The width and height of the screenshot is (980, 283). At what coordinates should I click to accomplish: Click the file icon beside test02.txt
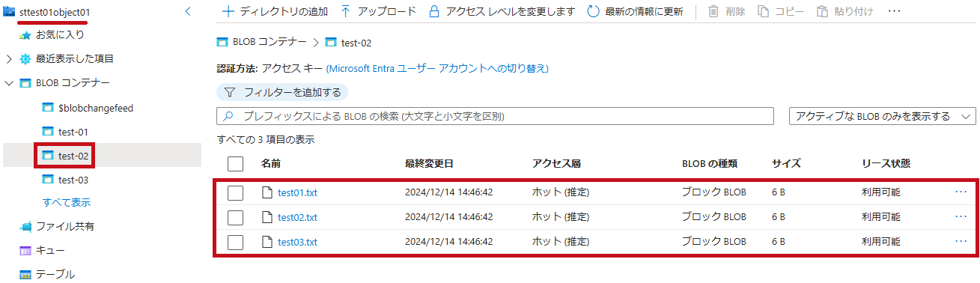pyautogui.click(x=267, y=217)
